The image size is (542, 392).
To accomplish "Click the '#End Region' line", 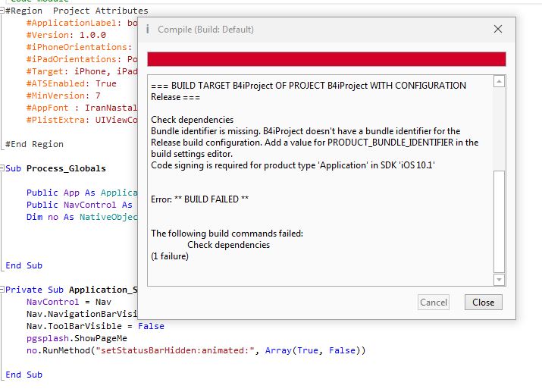I will tap(34, 144).
